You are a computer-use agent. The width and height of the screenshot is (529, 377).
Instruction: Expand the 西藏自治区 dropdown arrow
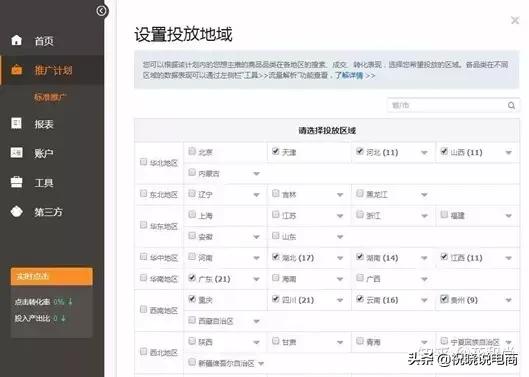256,321
